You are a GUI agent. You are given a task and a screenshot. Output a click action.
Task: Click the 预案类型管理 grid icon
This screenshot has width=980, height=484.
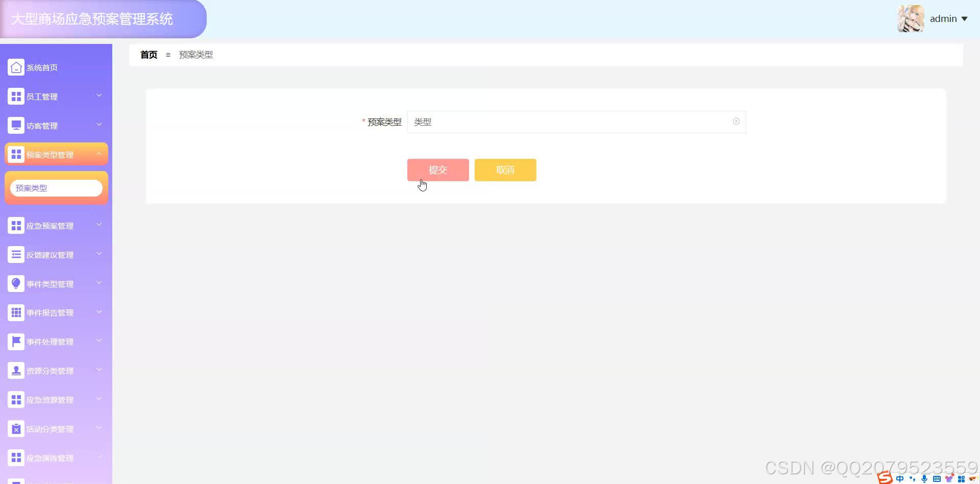(x=16, y=154)
